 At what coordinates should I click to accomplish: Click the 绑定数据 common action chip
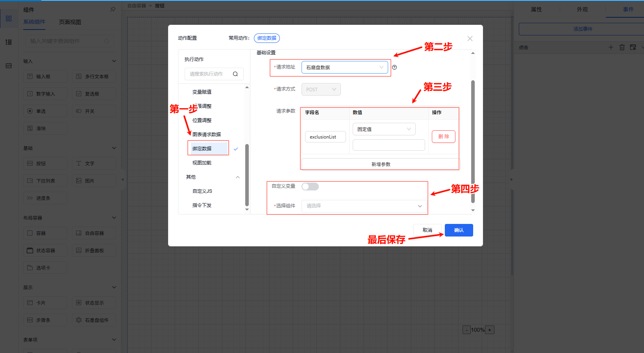tap(267, 38)
